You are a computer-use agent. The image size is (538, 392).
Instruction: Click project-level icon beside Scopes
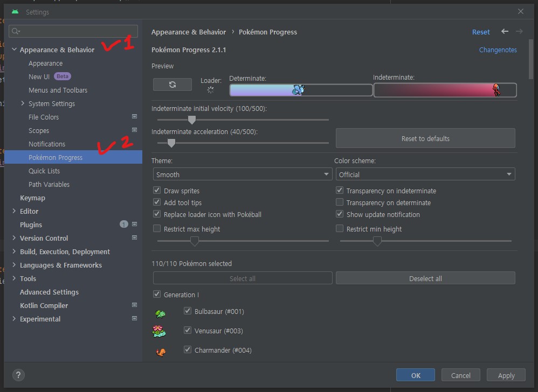[x=135, y=130]
